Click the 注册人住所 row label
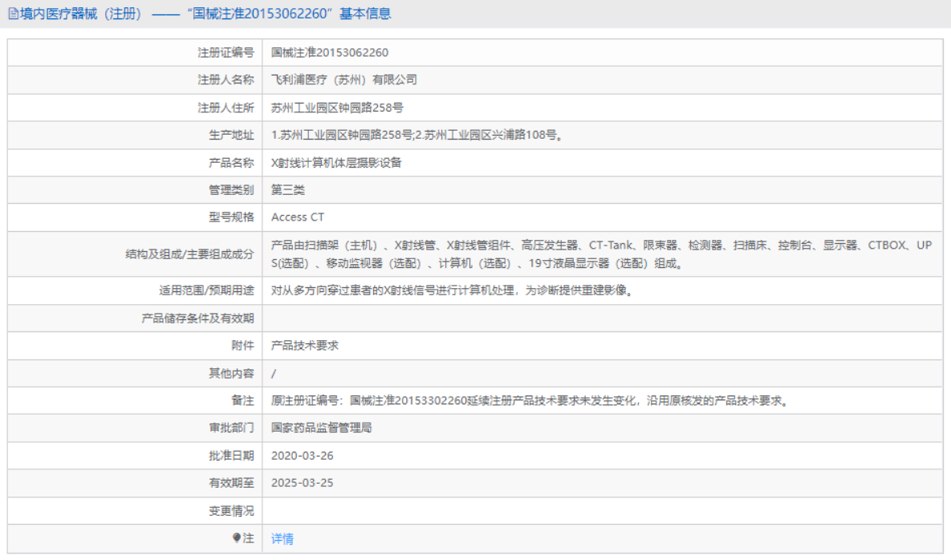The width and height of the screenshot is (951, 560). tap(226, 108)
